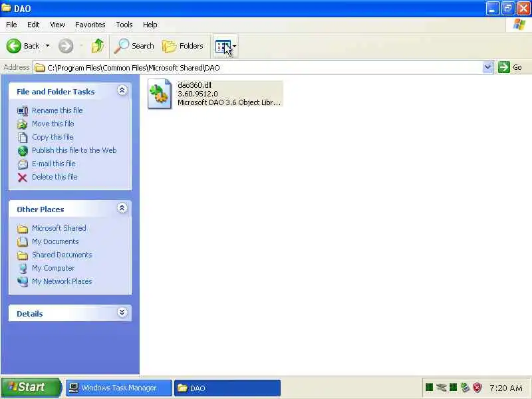Click the Start button
532x399 pixels.
31,387
